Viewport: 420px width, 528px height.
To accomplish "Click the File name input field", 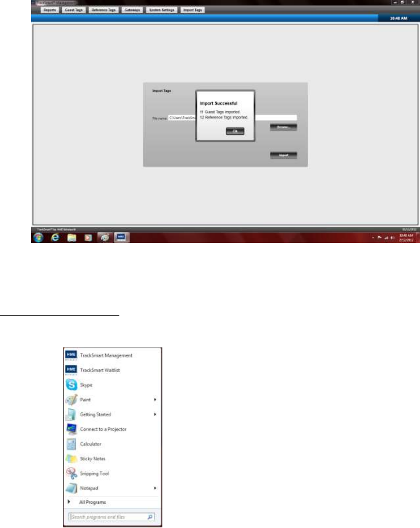I will 233,118.
